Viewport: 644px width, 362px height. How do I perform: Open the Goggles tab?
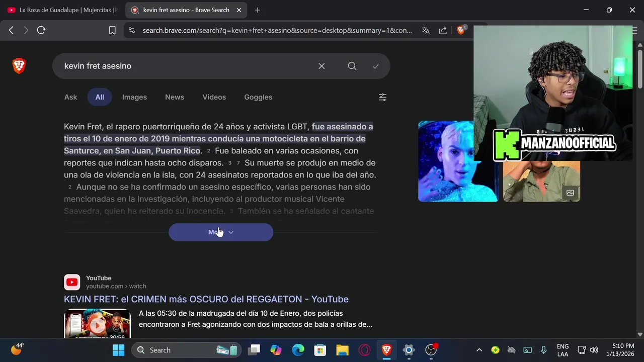258,97
